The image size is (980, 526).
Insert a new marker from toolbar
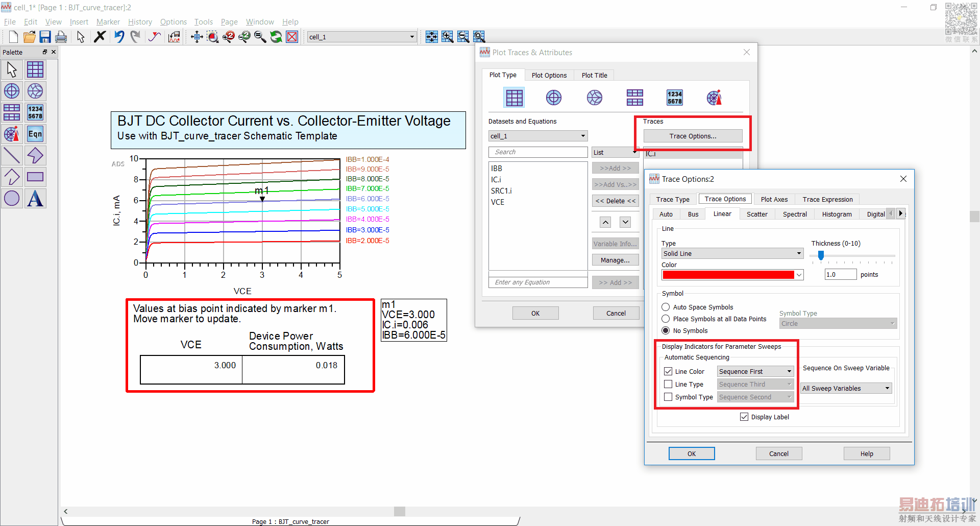click(x=154, y=37)
